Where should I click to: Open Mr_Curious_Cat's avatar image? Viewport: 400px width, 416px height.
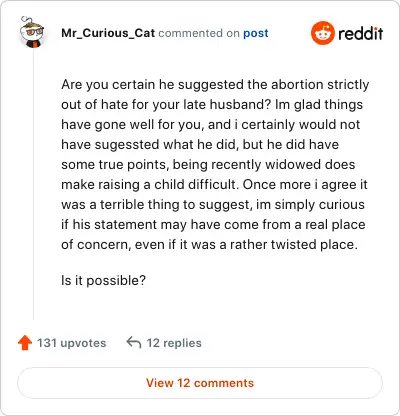(x=32, y=32)
